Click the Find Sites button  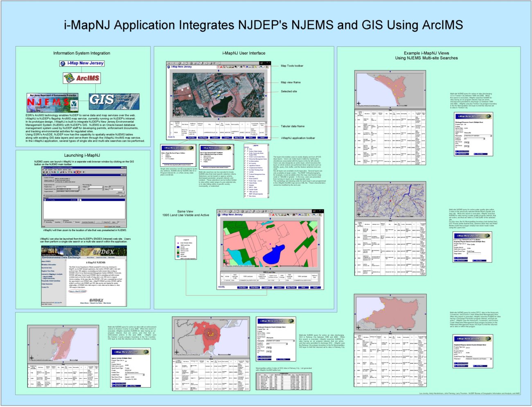(x=203, y=137)
